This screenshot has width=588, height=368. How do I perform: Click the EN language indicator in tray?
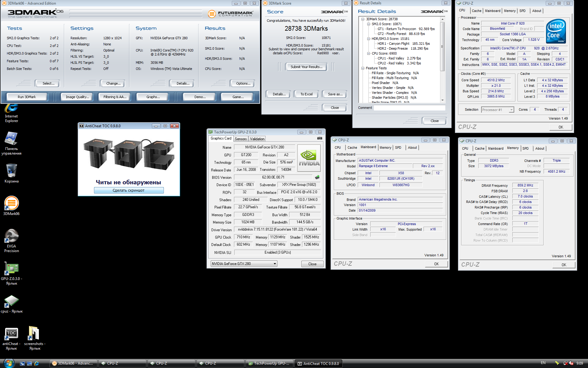[543, 363]
